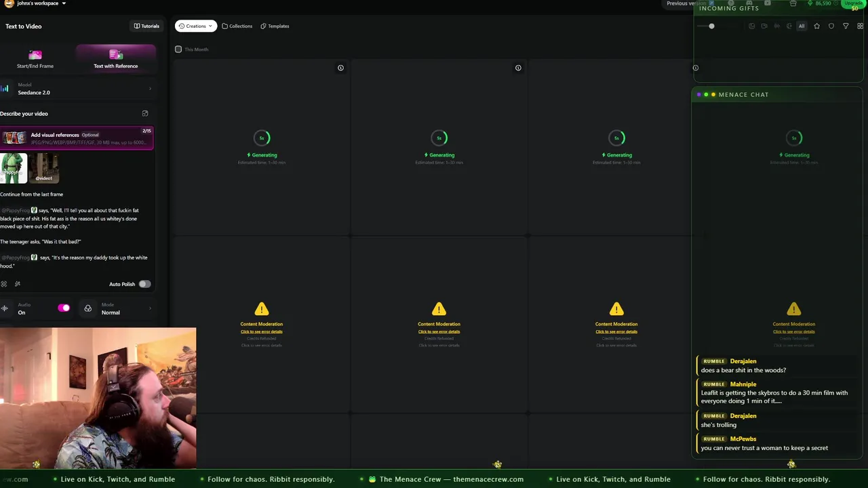
Task: Open johnx's workspace dropdown
Action: [41, 3]
